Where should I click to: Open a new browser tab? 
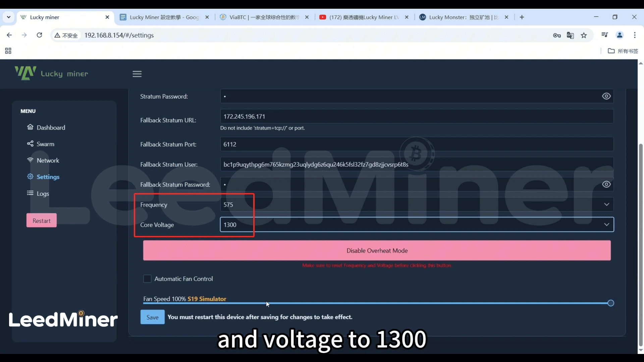pos(522,17)
